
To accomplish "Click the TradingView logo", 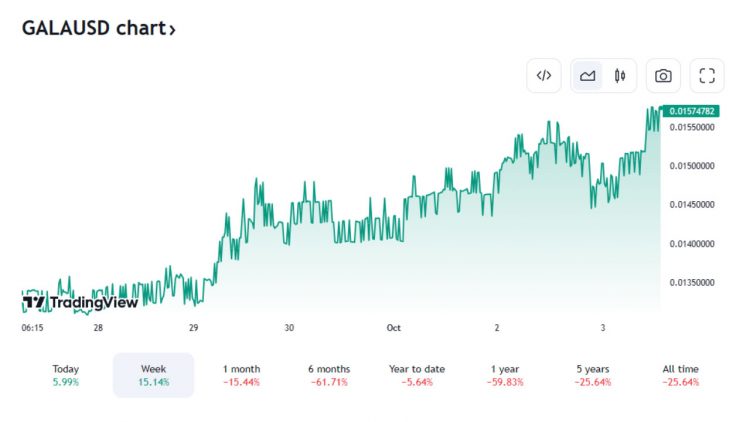I will pos(80,302).
